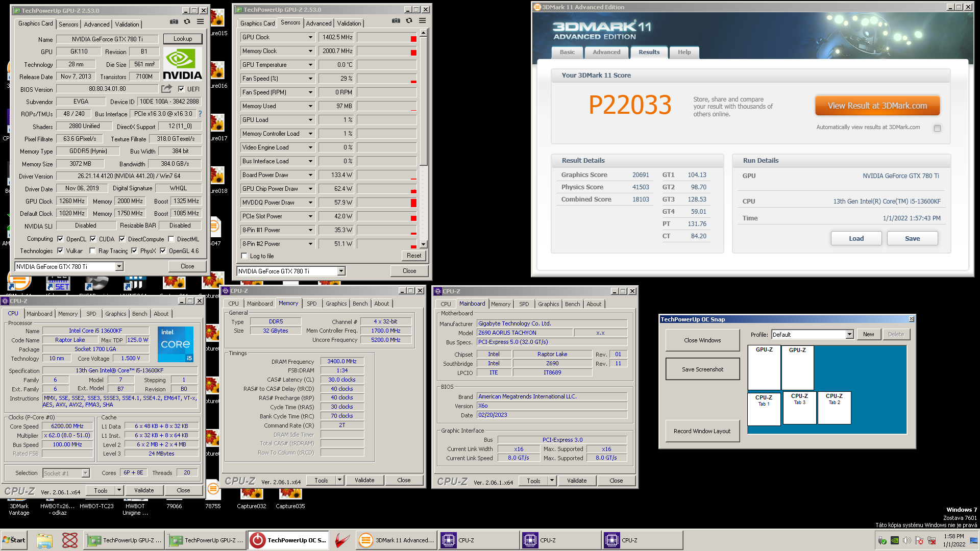Switch to Basic tab in 3DMark 11
The image size is (980, 551).
click(x=567, y=52)
